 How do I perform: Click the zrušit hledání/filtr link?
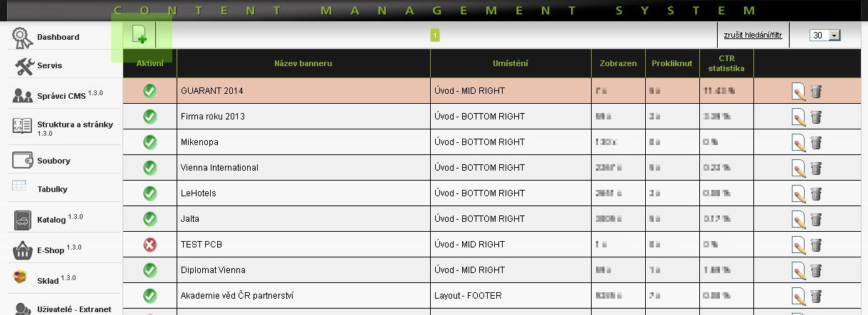coord(753,35)
